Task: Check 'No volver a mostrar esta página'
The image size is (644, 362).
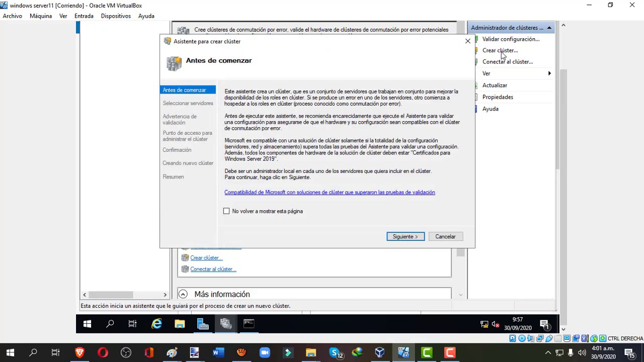Action: pos(226,211)
